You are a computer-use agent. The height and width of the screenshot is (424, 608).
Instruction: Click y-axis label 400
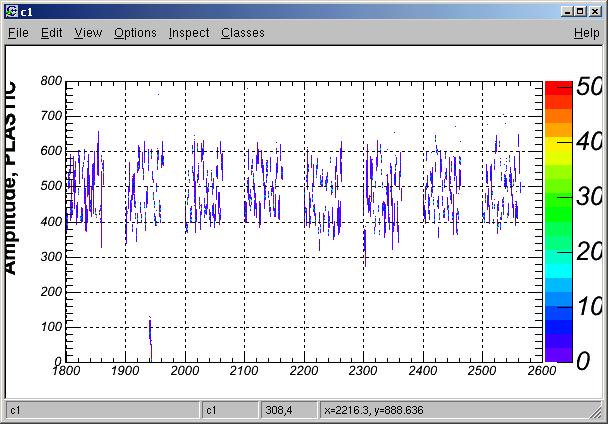51,222
